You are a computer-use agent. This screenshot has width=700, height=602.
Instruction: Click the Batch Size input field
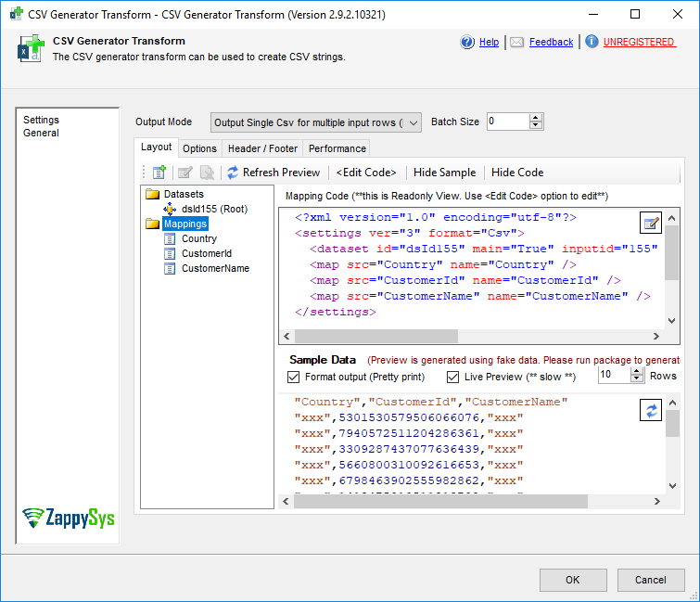tap(508, 122)
